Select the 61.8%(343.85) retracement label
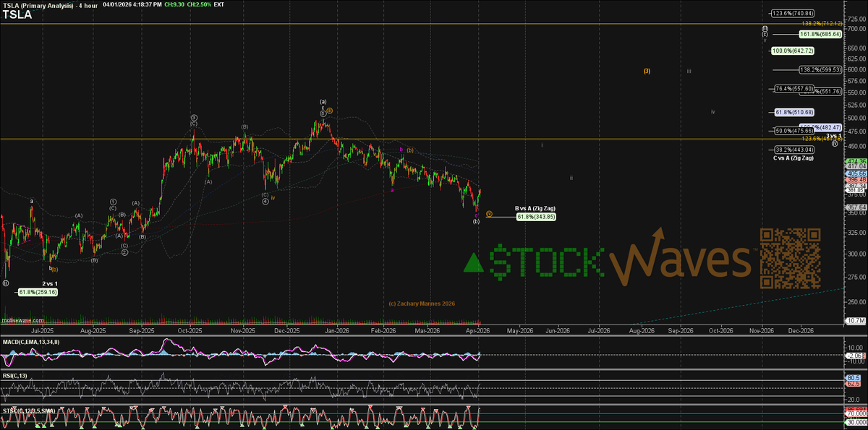Viewport: 868px width, 430px height. pos(536,216)
